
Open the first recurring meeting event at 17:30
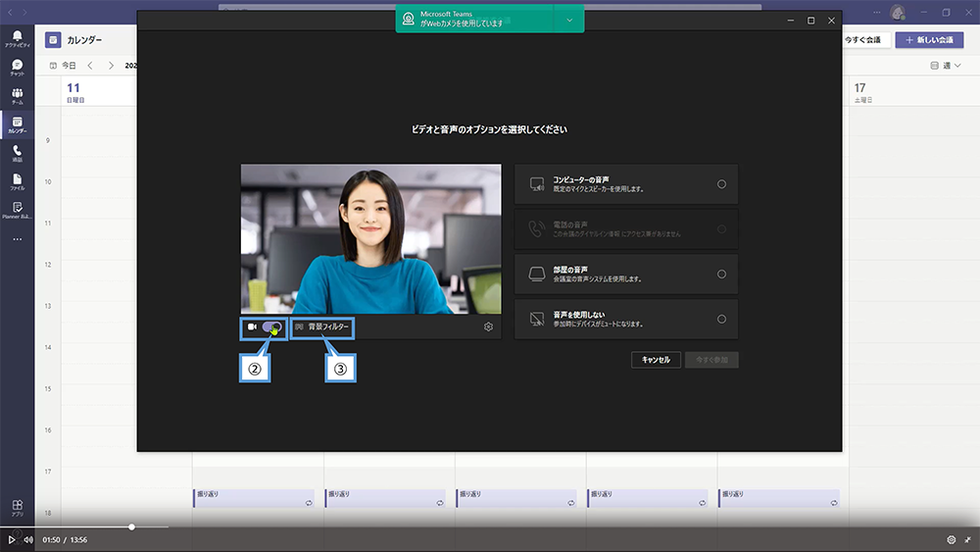(x=253, y=498)
